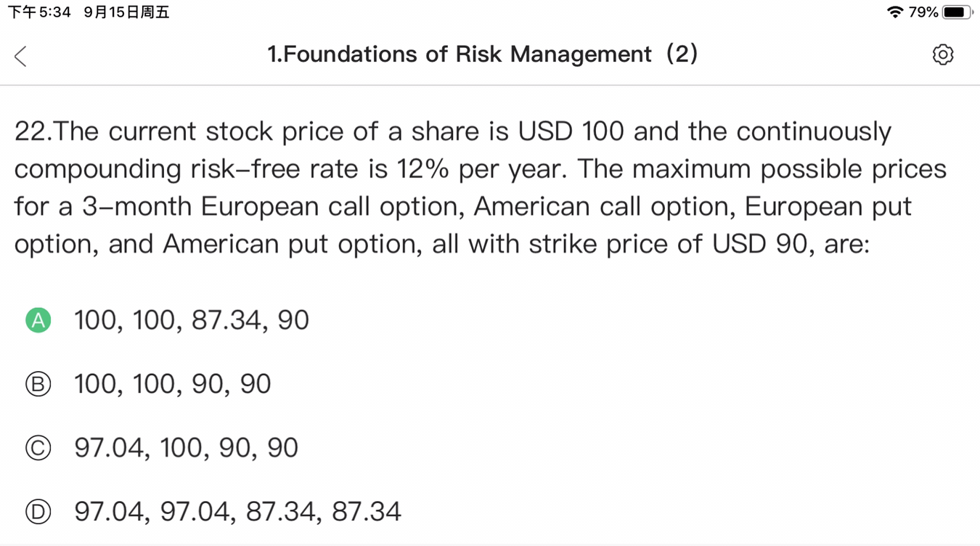
Task: Tap the battery status icon
Action: tap(956, 12)
